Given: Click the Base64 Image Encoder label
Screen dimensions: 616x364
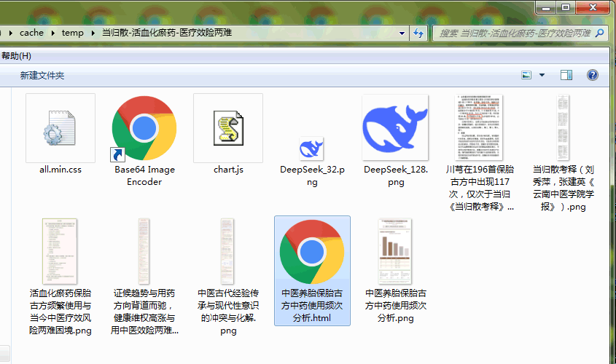Looking at the screenshot, I should pyautogui.click(x=144, y=175).
